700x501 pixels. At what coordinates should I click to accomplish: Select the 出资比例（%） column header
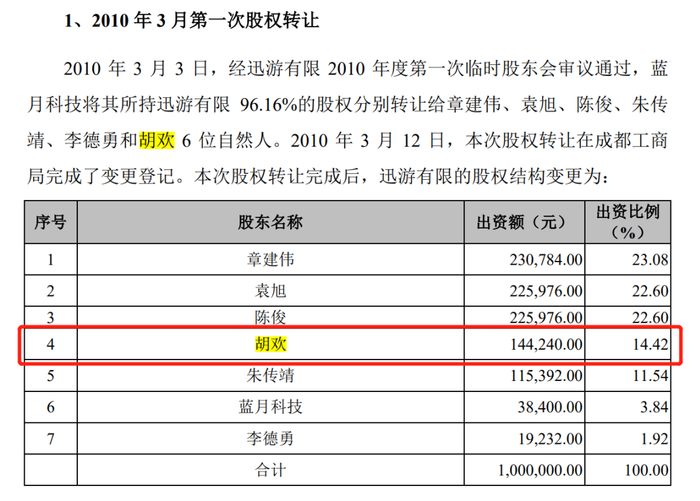pos(628,222)
